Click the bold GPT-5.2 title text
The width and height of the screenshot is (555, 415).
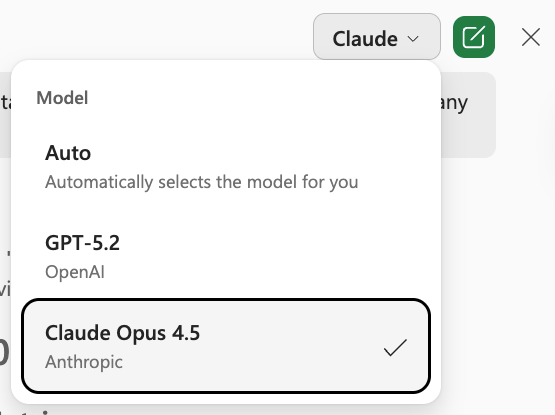(x=82, y=243)
